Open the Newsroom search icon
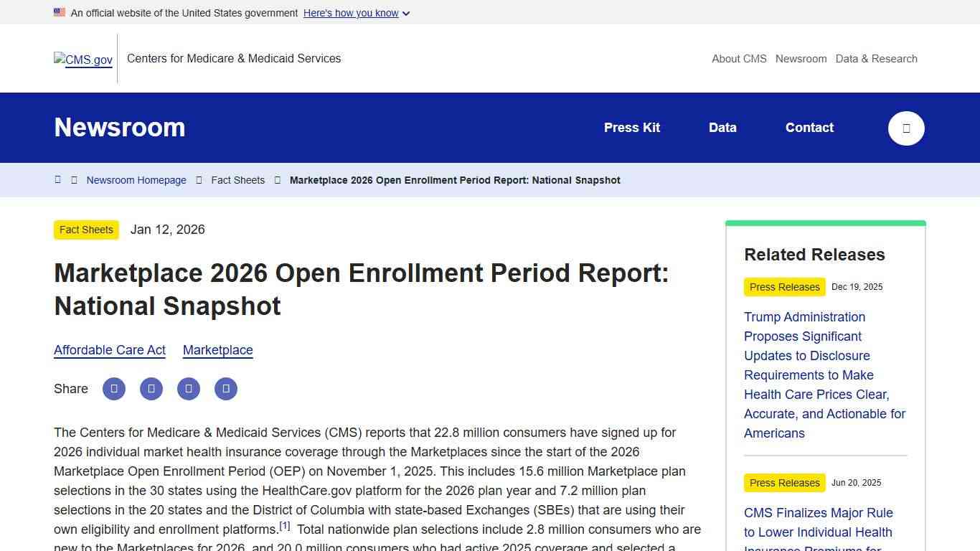 point(906,128)
